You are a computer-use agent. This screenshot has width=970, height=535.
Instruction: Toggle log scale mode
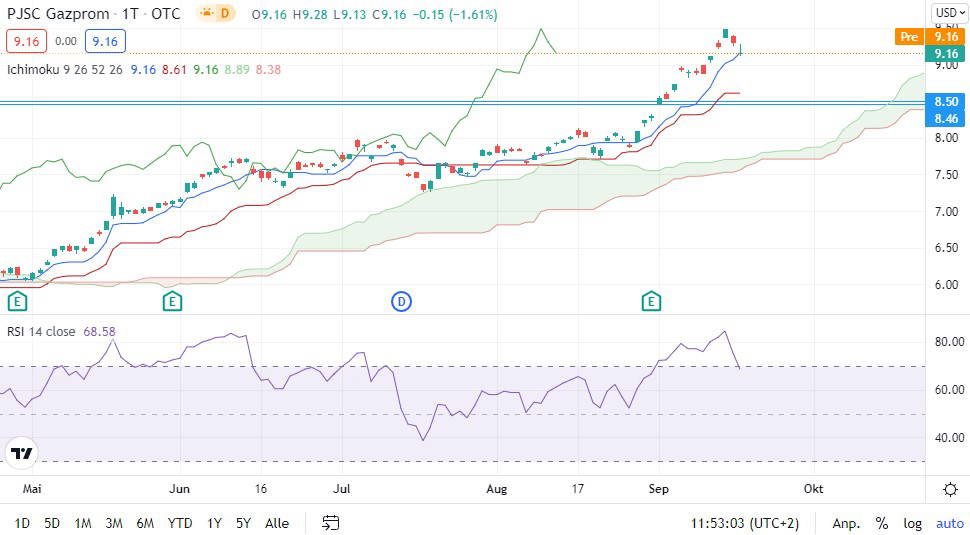[x=912, y=523]
